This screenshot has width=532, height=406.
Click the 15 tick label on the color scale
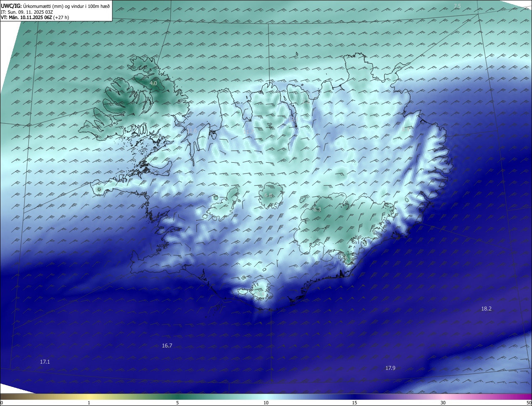click(x=355, y=403)
